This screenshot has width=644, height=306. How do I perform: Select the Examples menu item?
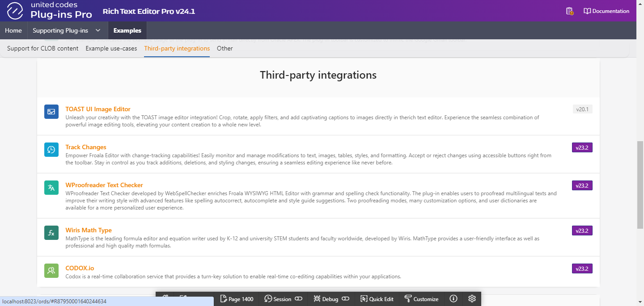coord(127,30)
